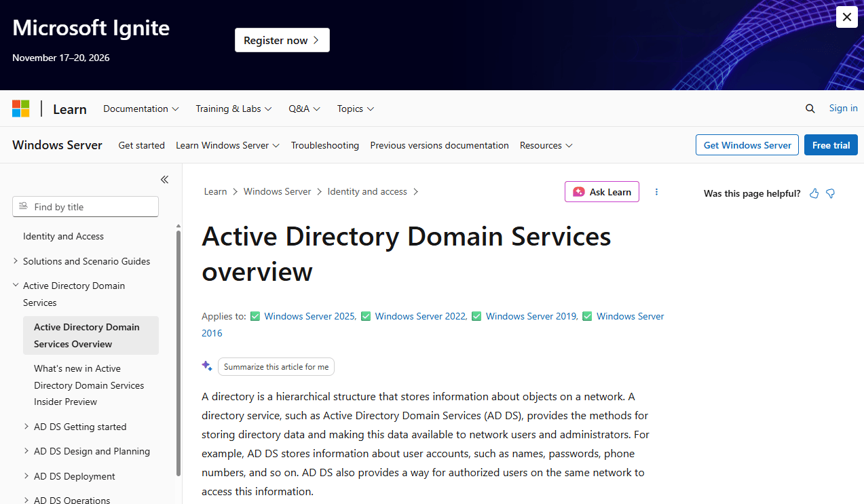Open the Topics dropdown menu
This screenshot has width=864, height=504.
[x=356, y=109]
